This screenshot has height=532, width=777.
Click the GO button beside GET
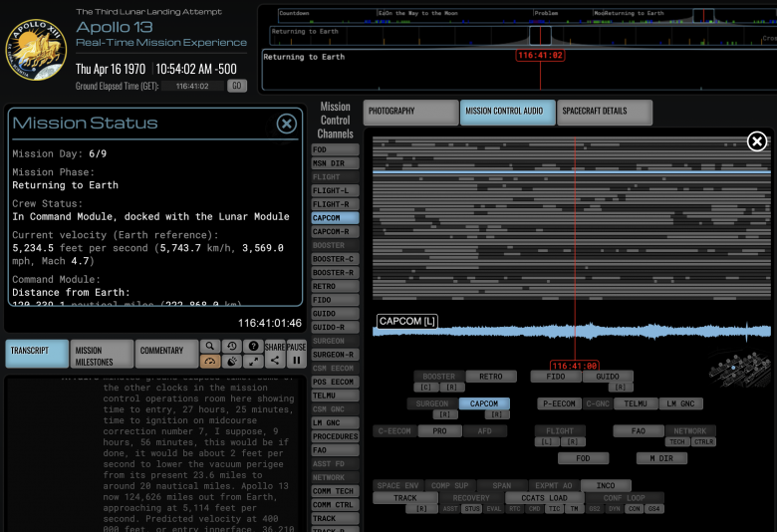pyautogui.click(x=237, y=86)
